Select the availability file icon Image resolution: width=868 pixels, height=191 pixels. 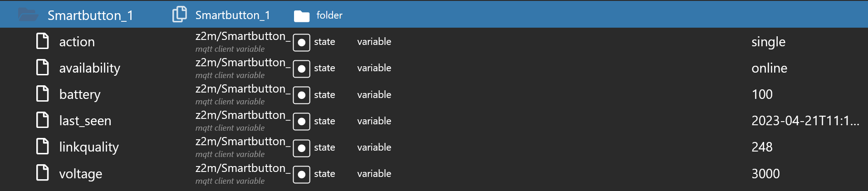click(x=43, y=67)
